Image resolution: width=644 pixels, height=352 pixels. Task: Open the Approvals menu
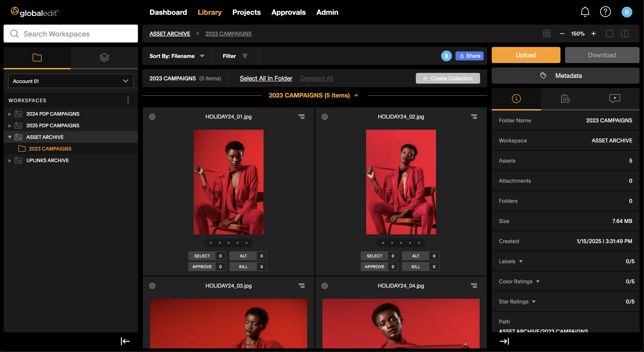tap(288, 12)
